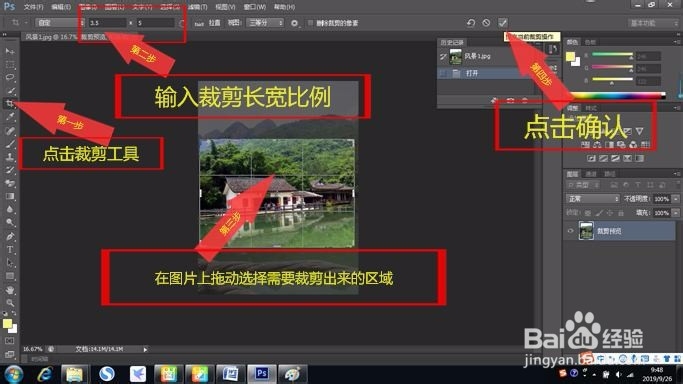This screenshot has width=683, height=384.
Task: Click the '拉直' straighten button
Action: pos(215,23)
